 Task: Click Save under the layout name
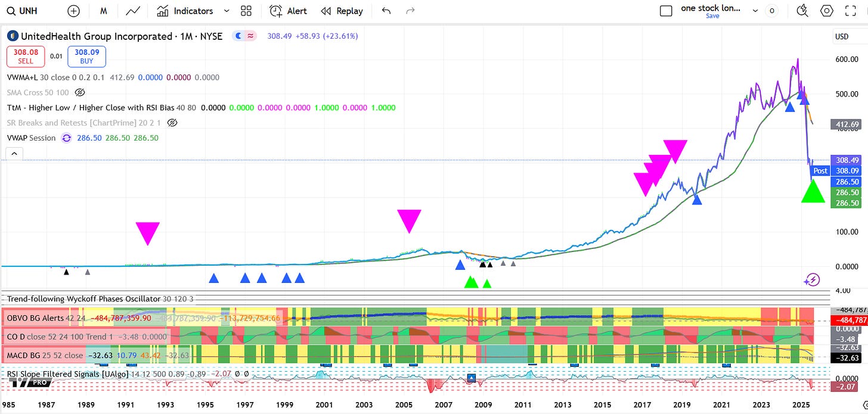click(x=712, y=16)
